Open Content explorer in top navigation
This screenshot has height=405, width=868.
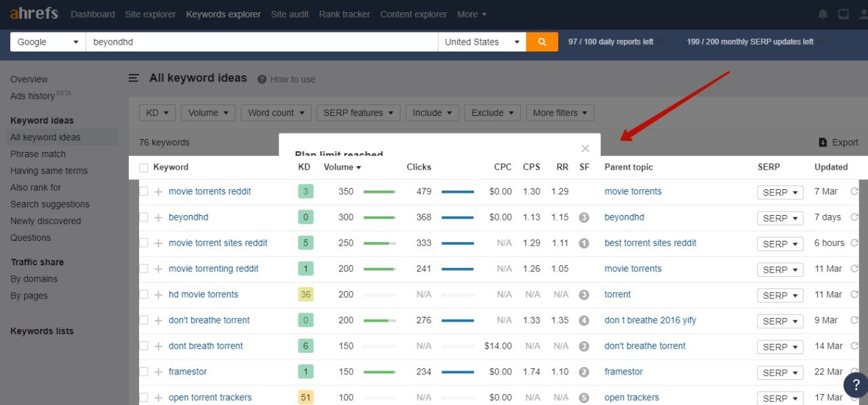[x=414, y=14]
